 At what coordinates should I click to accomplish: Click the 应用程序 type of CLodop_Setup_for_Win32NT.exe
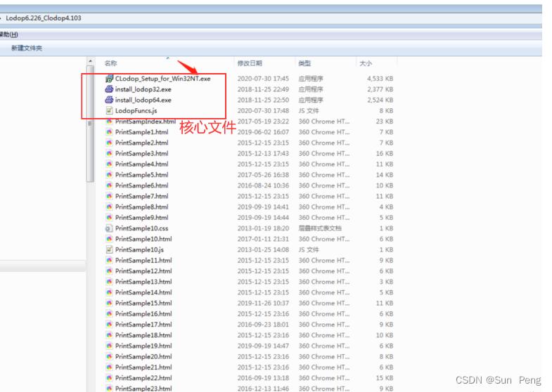tap(311, 79)
